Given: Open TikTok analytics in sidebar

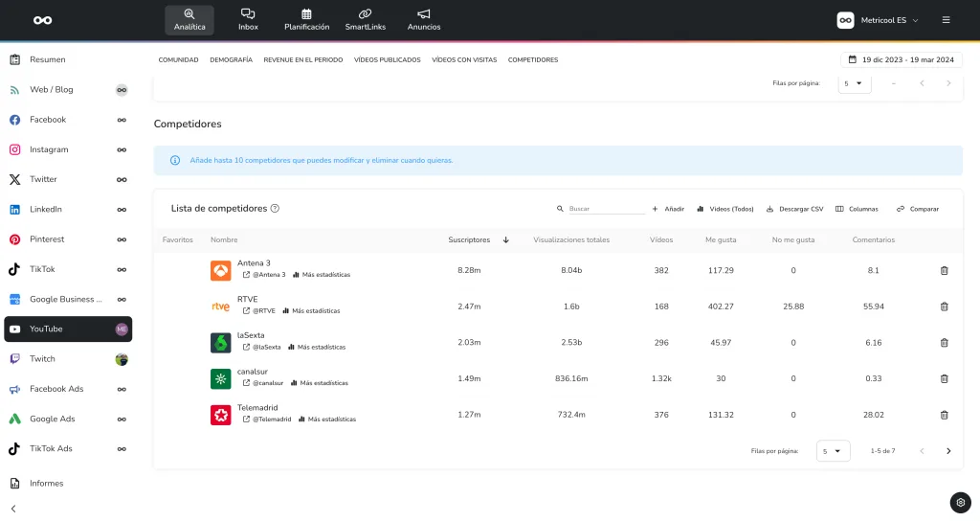Looking at the screenshot, I should point(68,269).
